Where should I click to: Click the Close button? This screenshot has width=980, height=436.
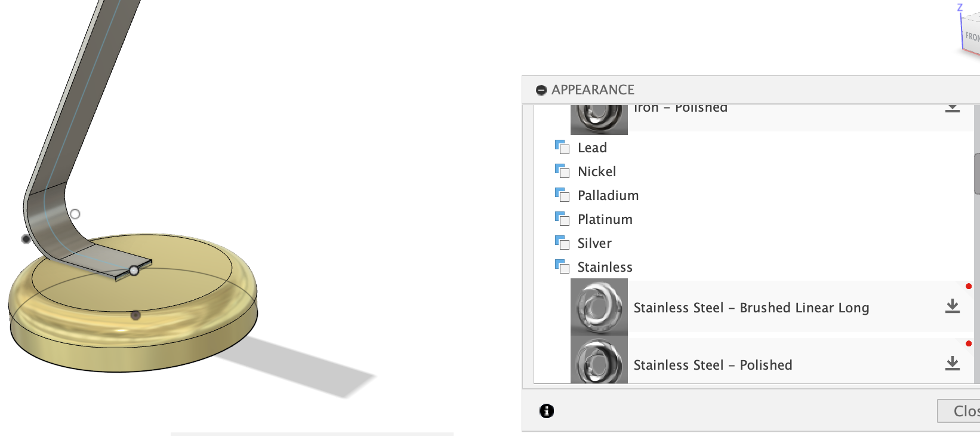coord(959,411)
